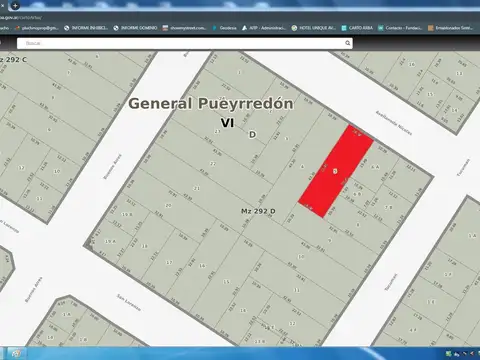Open Chrome from the Windows taskbar
Viewport: 480px width, 360px height.
click(16, 353)
